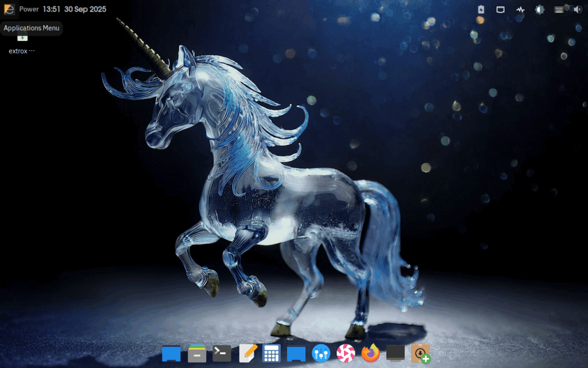Toggle the brightness half-circle tray icon
588x368 pixels.
click(540, 10)
